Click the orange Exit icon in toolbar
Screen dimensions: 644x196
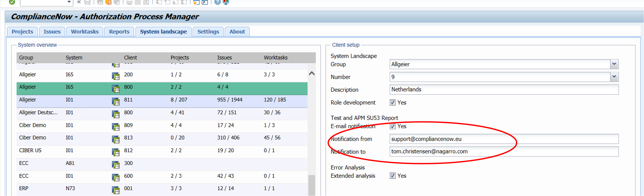coord(109,2)
